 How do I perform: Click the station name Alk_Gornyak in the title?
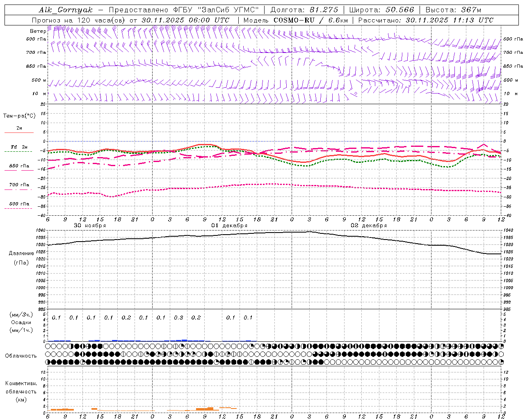click(66, 10)
